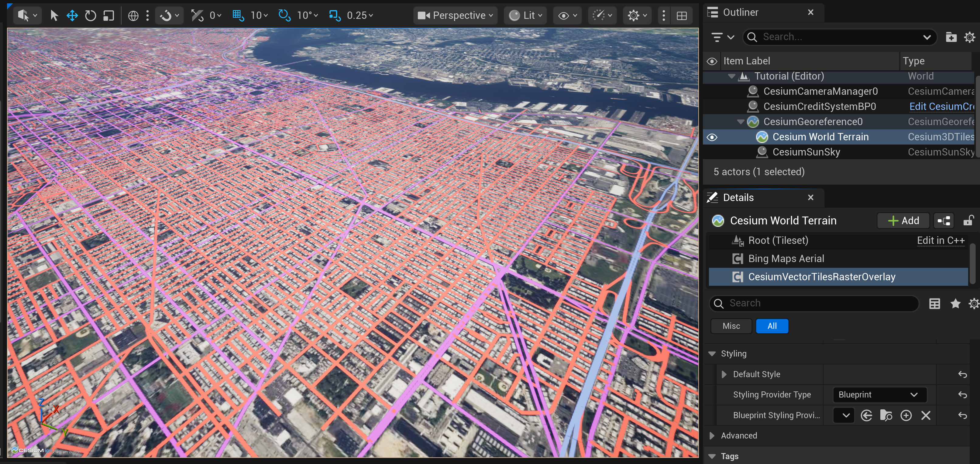Click the viewport layout grid icon
This screenshot has width=980, height=464.
(x=682, y=15)
